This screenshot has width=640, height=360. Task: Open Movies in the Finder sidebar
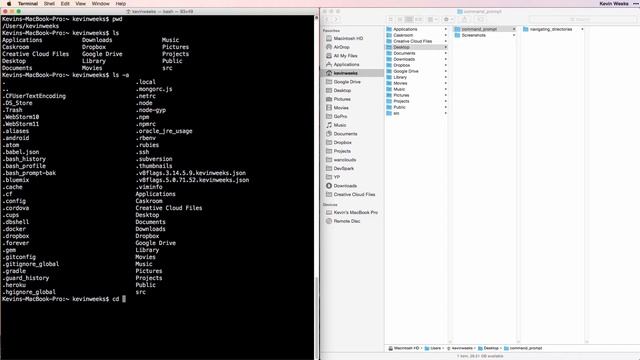[x=338, y=108]
